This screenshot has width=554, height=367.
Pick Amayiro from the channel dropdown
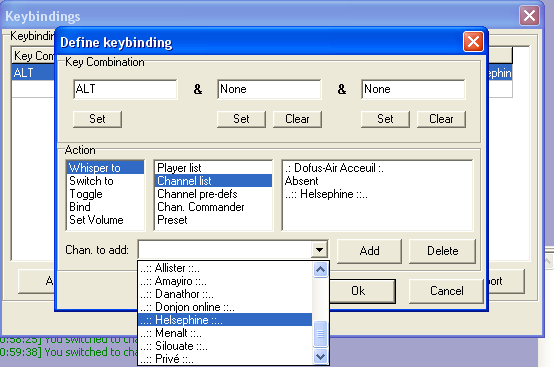point(225,281)
